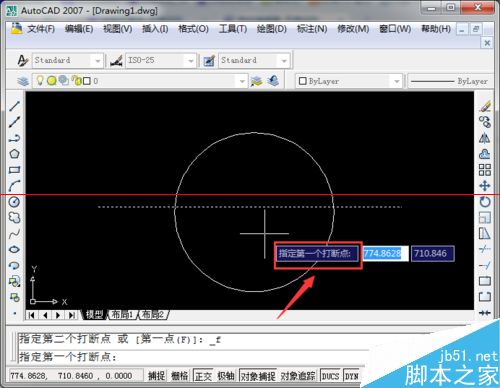Open the 文件(F) menu
The width and height of the screenshot is (500, 388).
[x=41, y=29]
